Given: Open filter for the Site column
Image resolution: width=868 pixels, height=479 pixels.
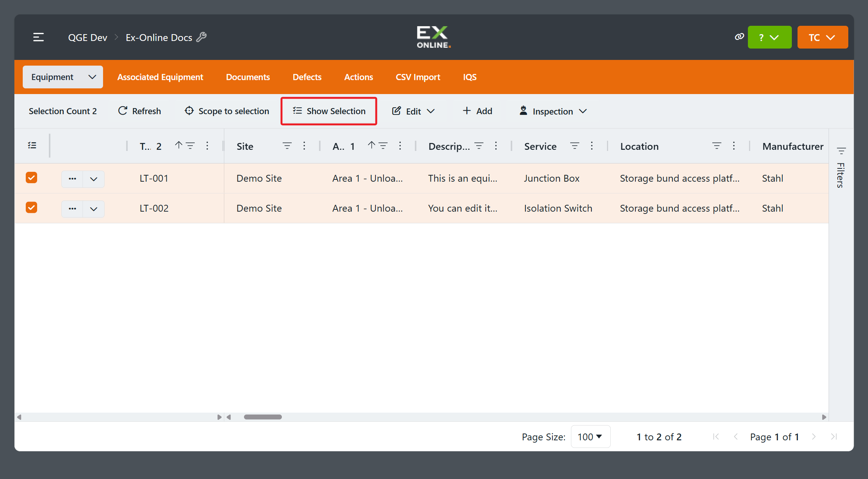Looking at the screenshot, I should click(x=287, y=146).
